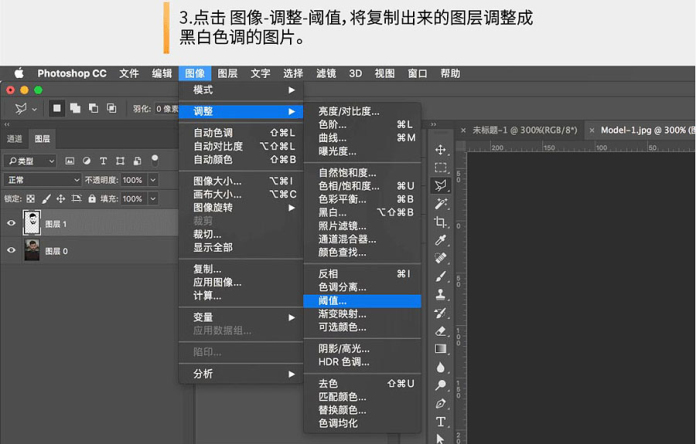Select the Magic Wand tool
The height and width of the screenshot is (444, 696).
click(x=440, y=204)
